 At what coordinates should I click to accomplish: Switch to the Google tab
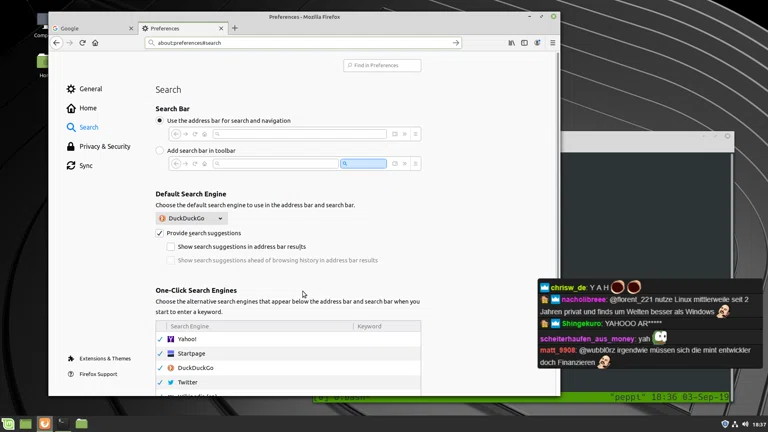pyautogui.click(x=93, y=28)
